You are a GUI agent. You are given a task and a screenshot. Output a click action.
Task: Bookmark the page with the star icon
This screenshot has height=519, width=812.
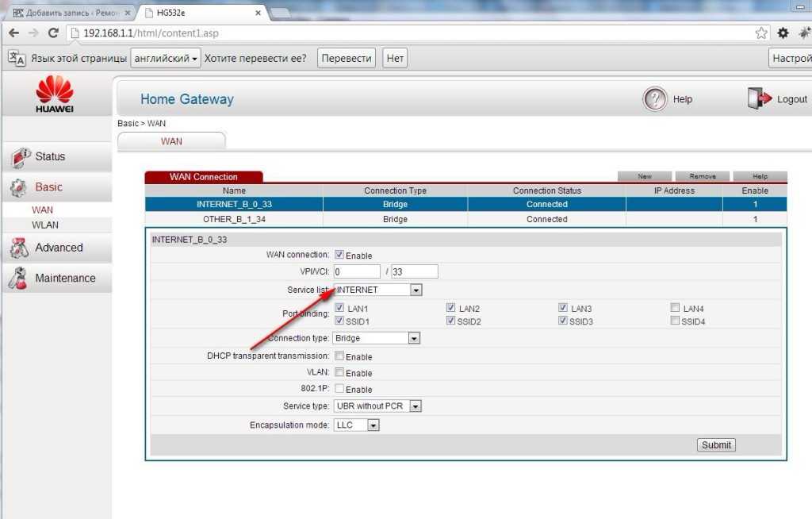760,33
